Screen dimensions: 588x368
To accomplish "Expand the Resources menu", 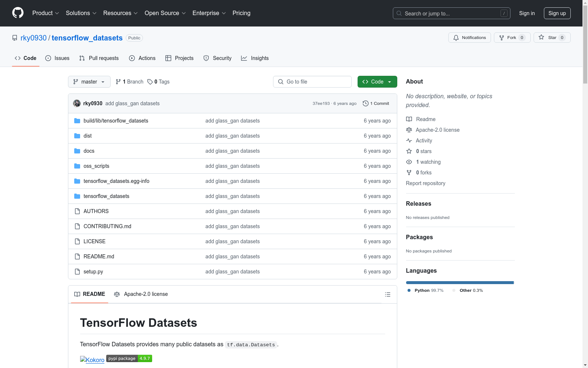I will [121, 13].
